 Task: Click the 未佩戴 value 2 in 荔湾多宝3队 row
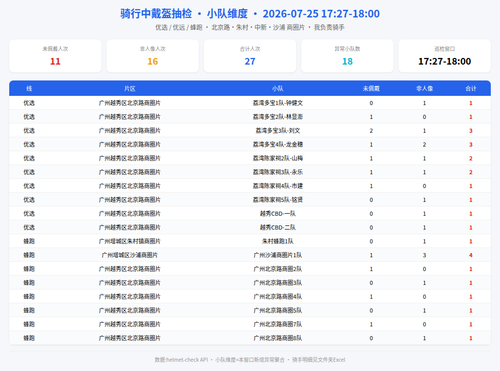371,131
